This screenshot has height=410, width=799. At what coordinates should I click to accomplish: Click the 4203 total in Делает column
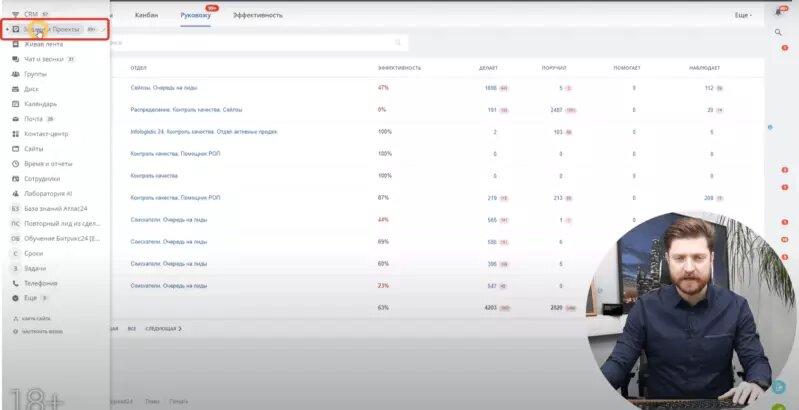pos(490,308)
